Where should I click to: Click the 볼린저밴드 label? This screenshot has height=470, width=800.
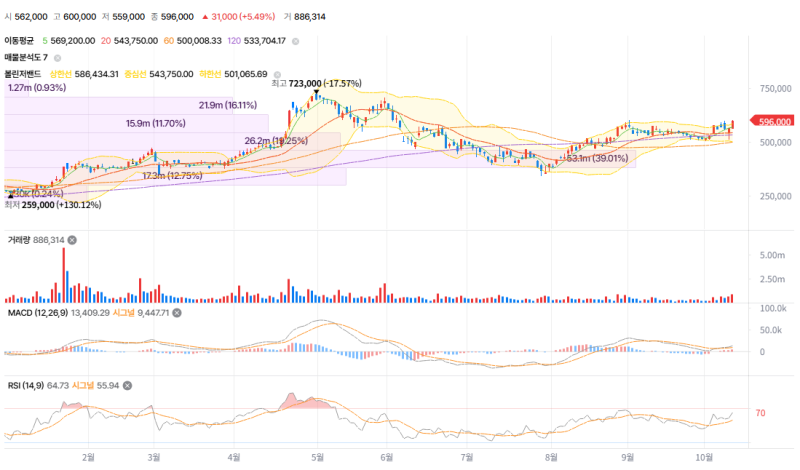(23, 74)
